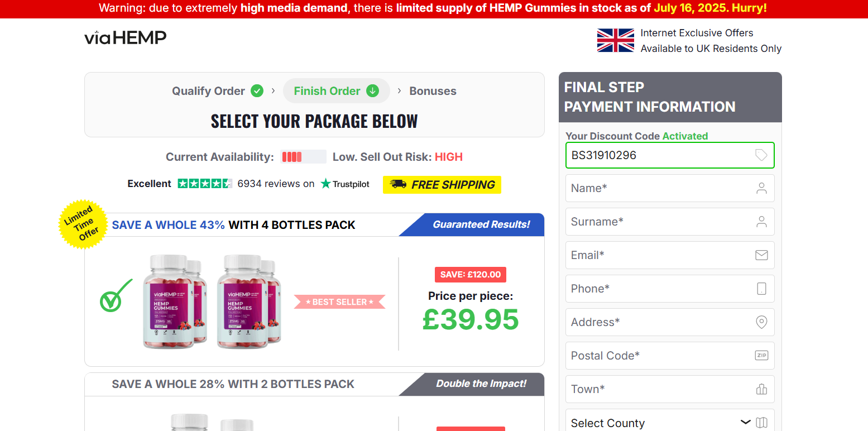Click the red availability level bar
This screenshot has height=431, width=868.
click(x=292, y=157)
